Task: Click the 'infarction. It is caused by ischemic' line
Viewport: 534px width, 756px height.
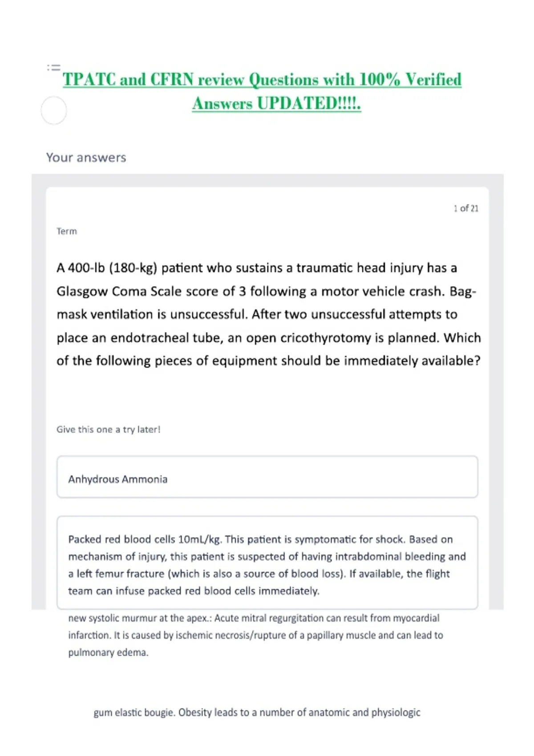Action: tap(255, 635)
